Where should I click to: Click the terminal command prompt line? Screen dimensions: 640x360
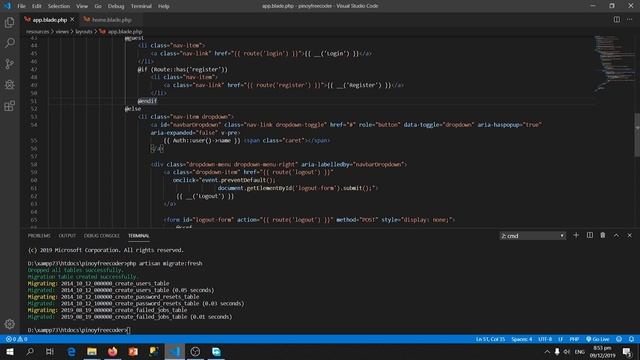pos(80,330)
